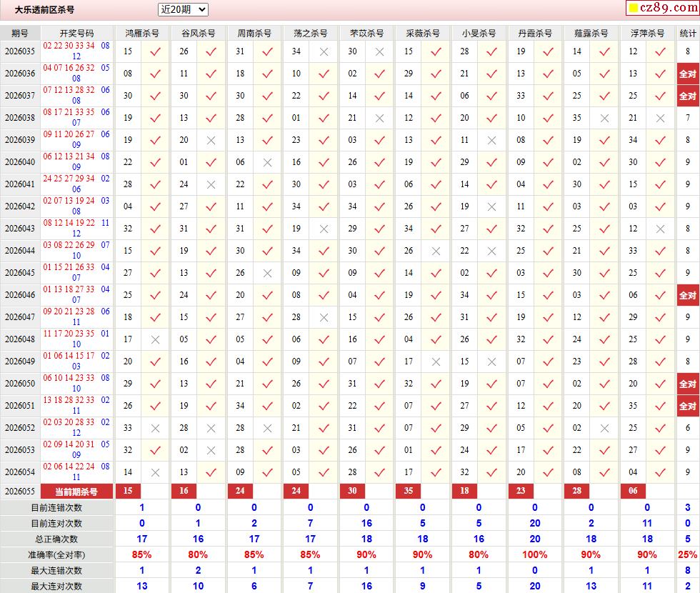The image size is (700, 593).
Task: Click the red 15 under 鸿雁杀号
Action: 128,491
